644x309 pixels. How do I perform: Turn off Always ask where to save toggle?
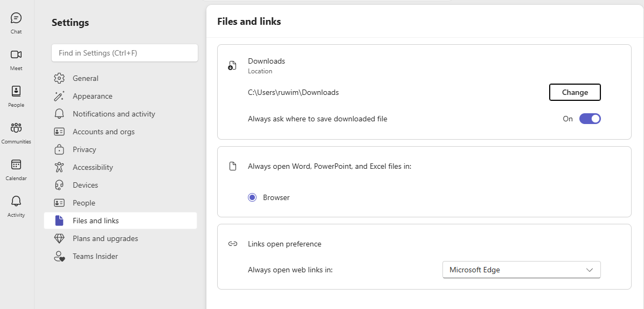click(x=590, y=119)
